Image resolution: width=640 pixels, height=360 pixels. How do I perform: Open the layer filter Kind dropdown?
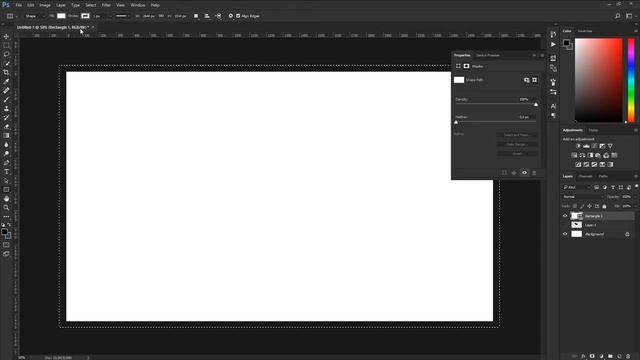(x=577, y=187)
